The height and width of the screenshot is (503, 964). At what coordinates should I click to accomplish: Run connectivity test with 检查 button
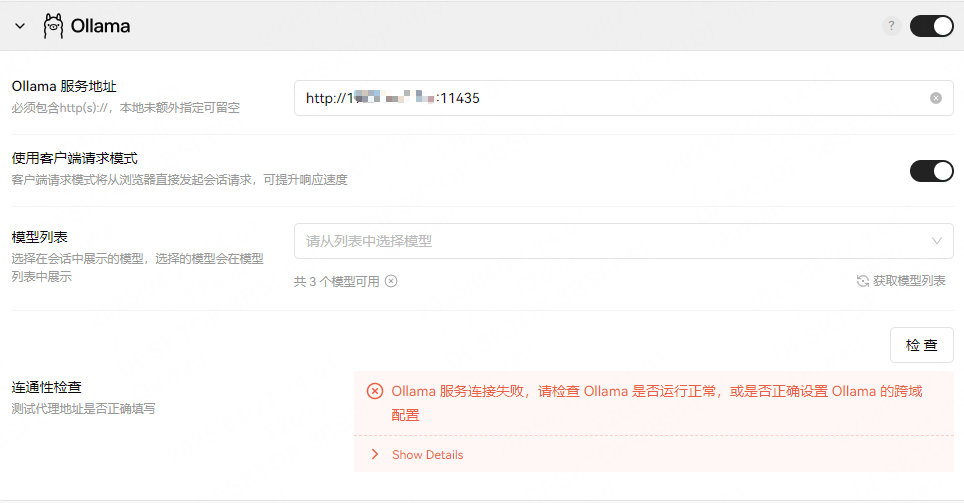[922, 345]
